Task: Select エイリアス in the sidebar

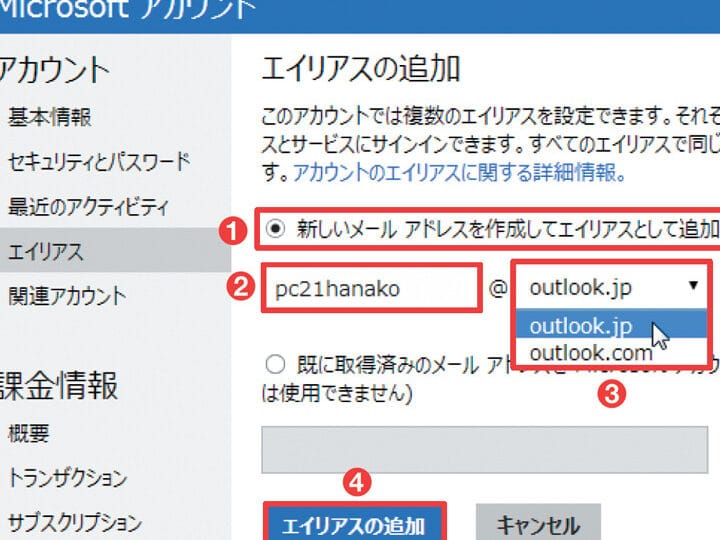Action: pyautogui.click(x=115, y=251)
